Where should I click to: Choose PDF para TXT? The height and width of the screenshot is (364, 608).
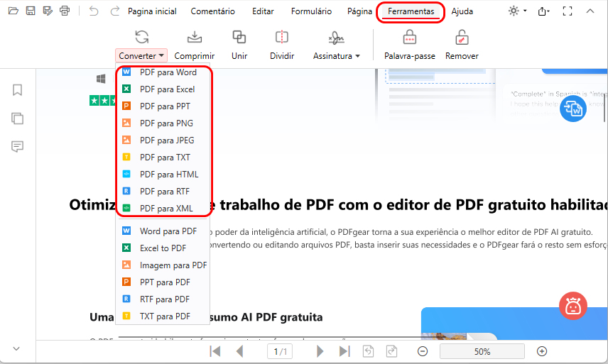tap(163, 158)
